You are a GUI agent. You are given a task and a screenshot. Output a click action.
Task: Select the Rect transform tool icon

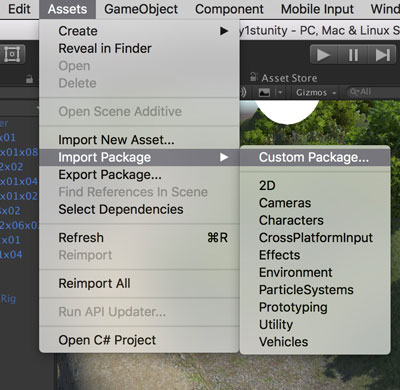pyautogui.click(x=12, y=54)
